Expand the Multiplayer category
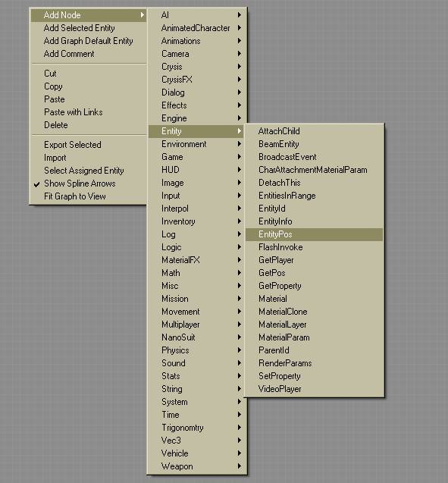This screenshot has height=483, width=448. (x=197, y=325)
